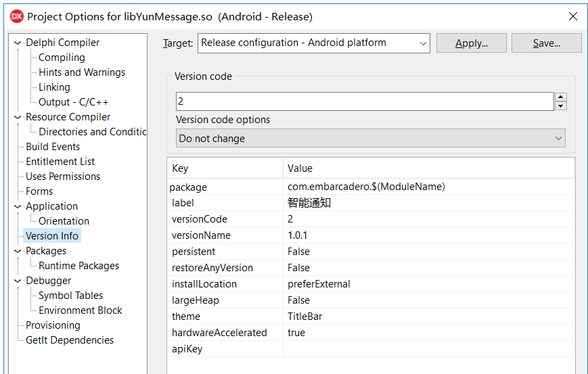Go to Hints and Warnings settings
The width and height of the screenshot is (588, 374).
(x=82, y=72)
